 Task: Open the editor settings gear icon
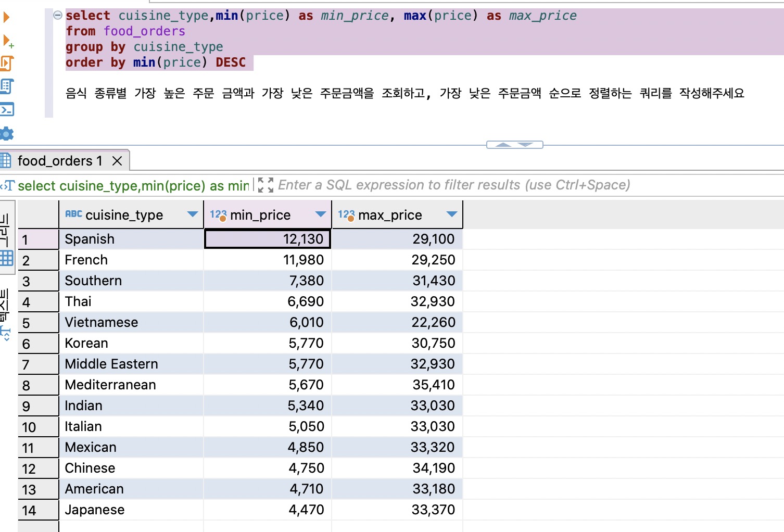(x=6, y=134)
